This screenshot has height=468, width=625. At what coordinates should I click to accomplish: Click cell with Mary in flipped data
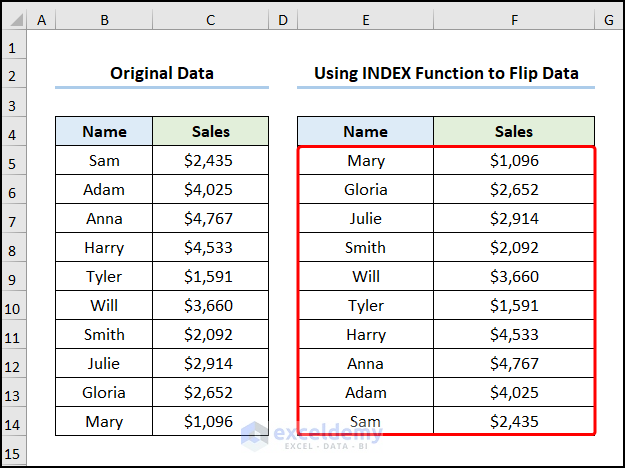point(365,160)
